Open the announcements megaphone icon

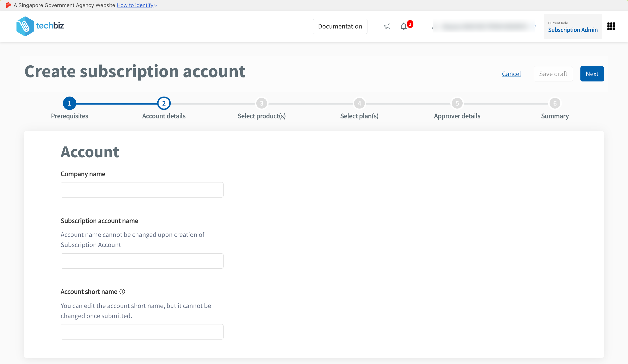387,26
